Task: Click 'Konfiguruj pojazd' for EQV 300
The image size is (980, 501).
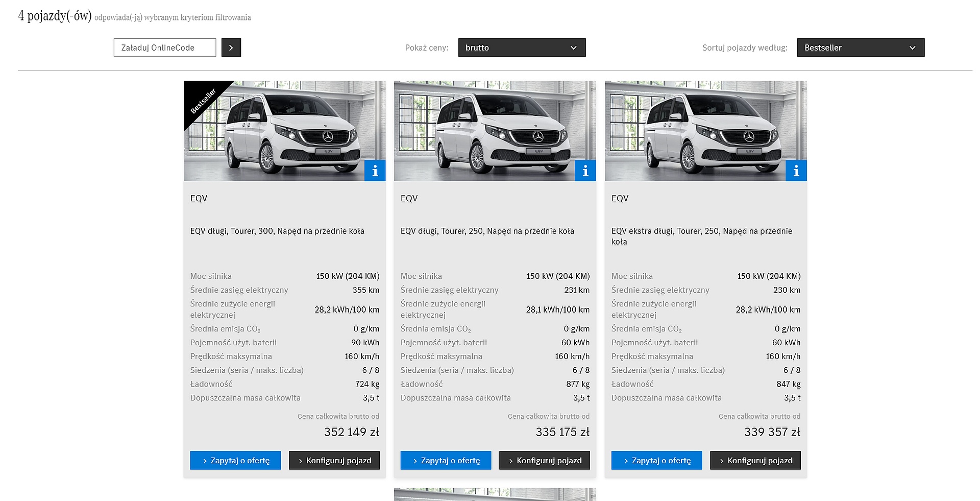Action: pos(334,460)
